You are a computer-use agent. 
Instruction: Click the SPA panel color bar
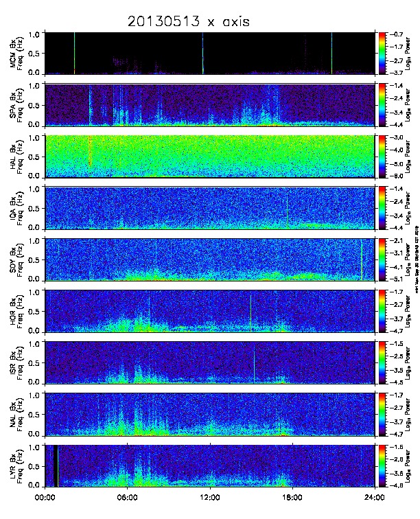382,105
